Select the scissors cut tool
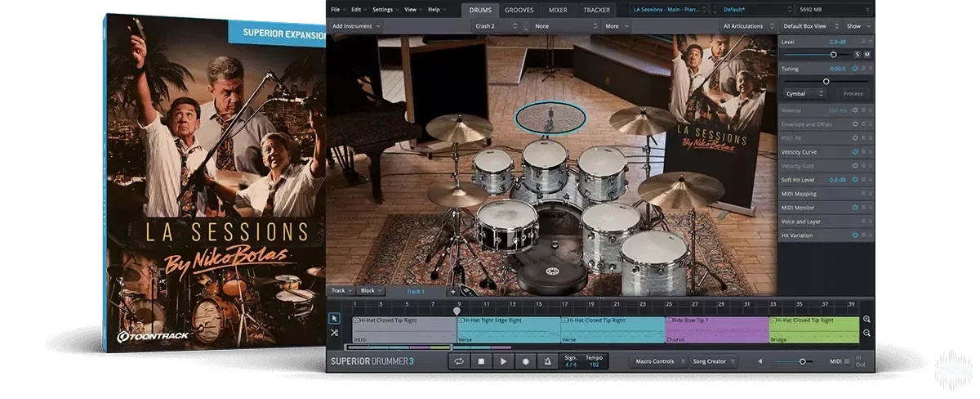The width and height of the screenshot is (980, 399). (334, 333)
